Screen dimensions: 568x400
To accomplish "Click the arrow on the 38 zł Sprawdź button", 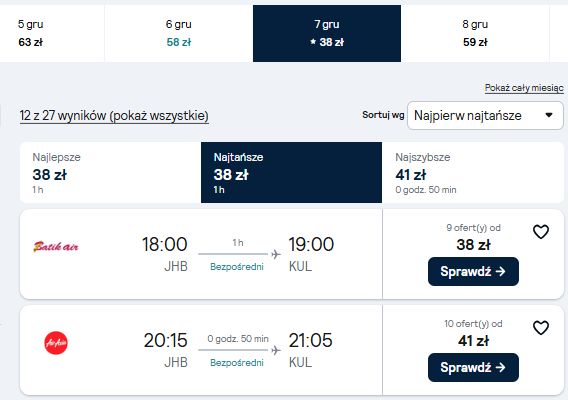I will [x=501, y=271].
